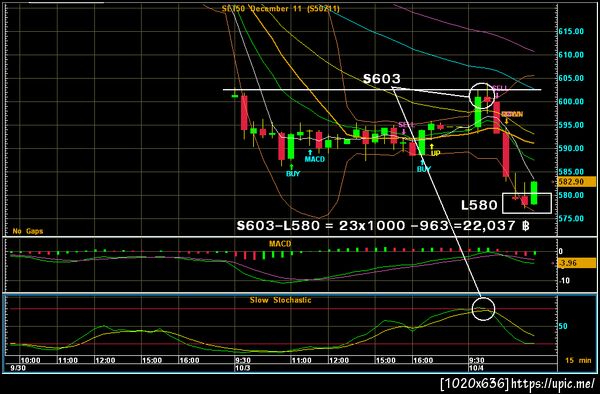Click the 610.00 price axis label
The height and width of the screenshot is (394, 600).
(x=571, y=55)
